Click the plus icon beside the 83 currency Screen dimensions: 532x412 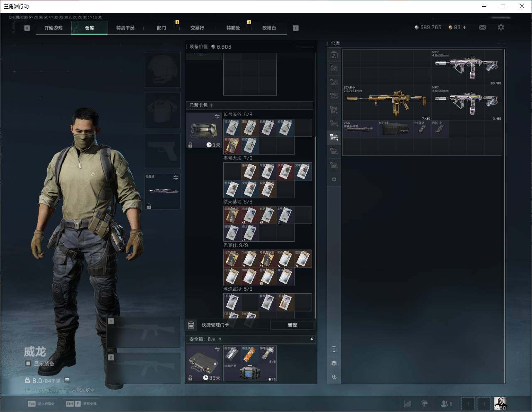(464, 27)
